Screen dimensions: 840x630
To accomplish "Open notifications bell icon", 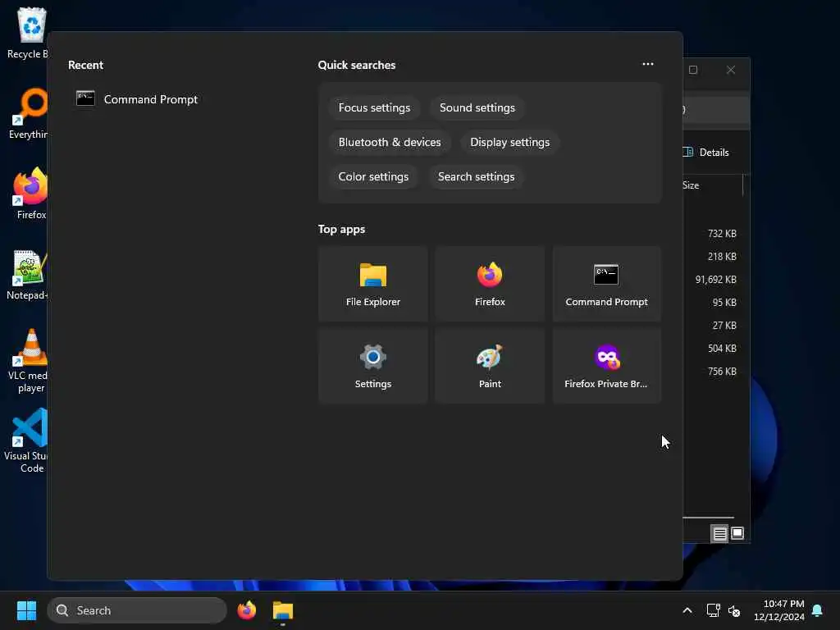I will [817, 610].
